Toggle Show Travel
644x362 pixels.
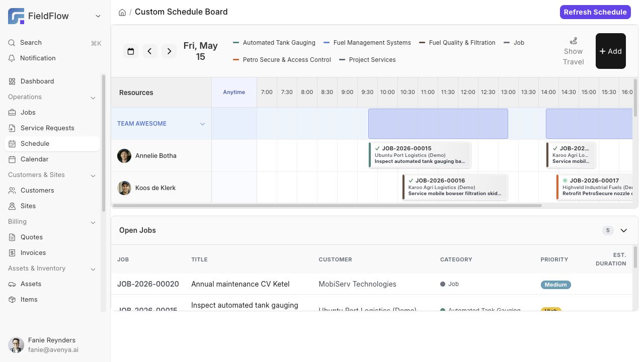574,51
